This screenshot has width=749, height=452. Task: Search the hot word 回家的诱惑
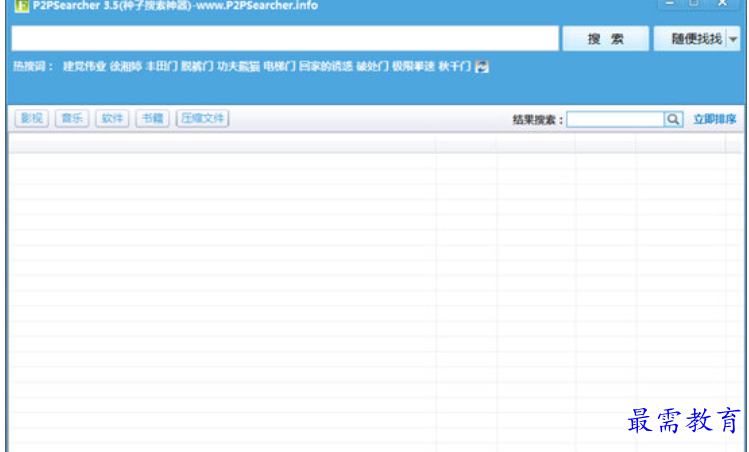[x=326, y=66]
